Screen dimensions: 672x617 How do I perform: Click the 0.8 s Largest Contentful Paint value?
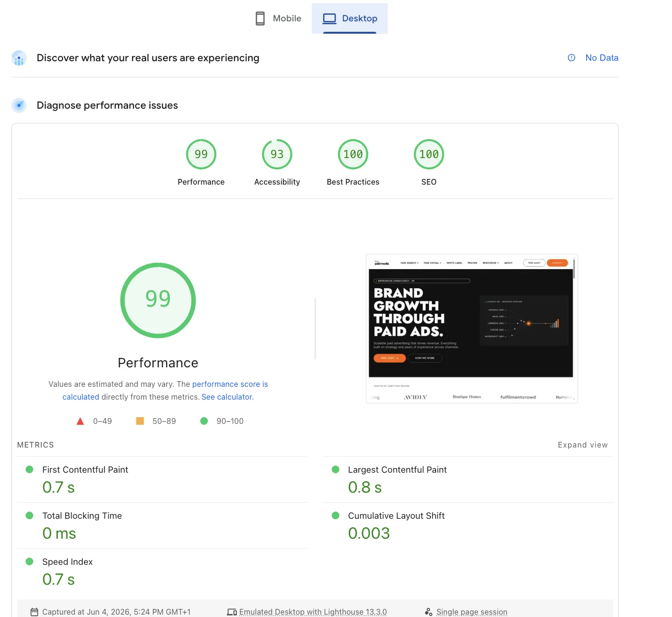pyautogui.click(x=364, y=487)
